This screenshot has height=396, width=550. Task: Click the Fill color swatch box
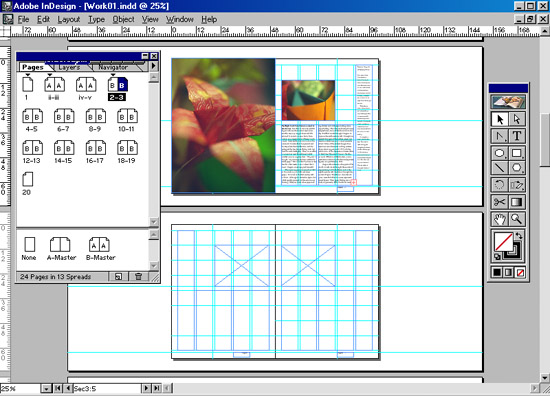pos(504,242)
